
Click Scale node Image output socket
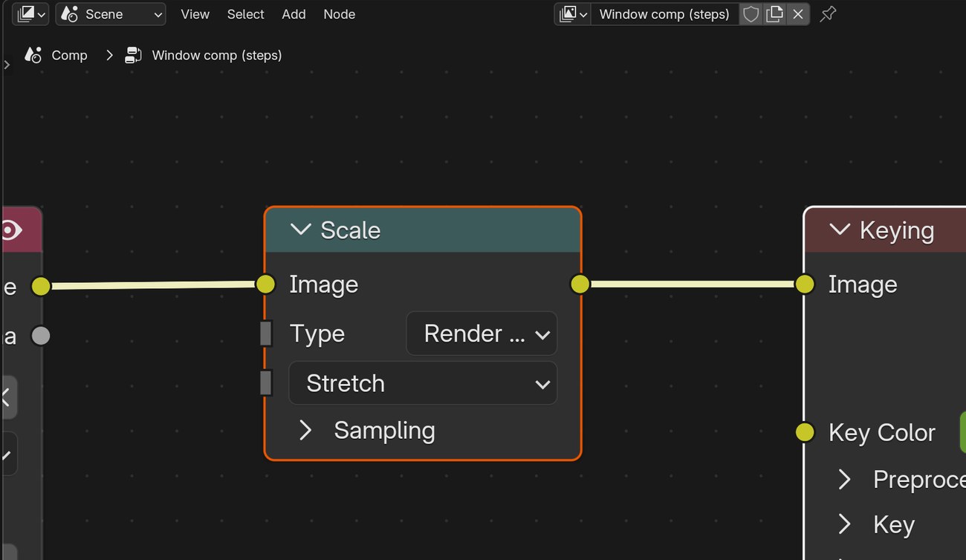pos(580,284)
